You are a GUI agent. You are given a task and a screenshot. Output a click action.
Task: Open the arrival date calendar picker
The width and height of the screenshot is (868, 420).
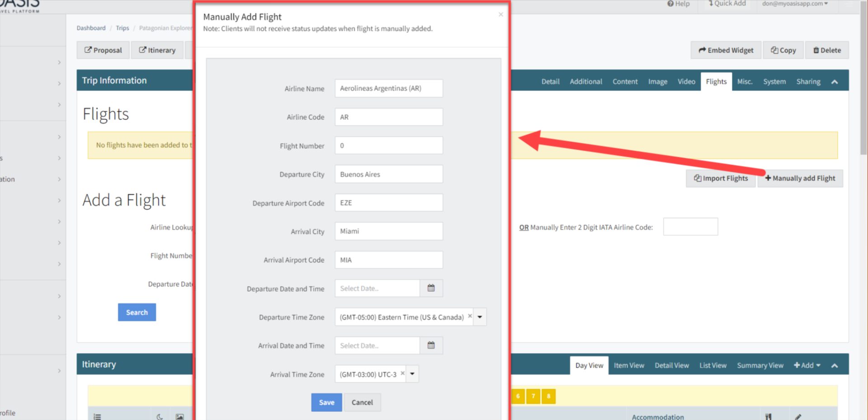click(431, 345)
